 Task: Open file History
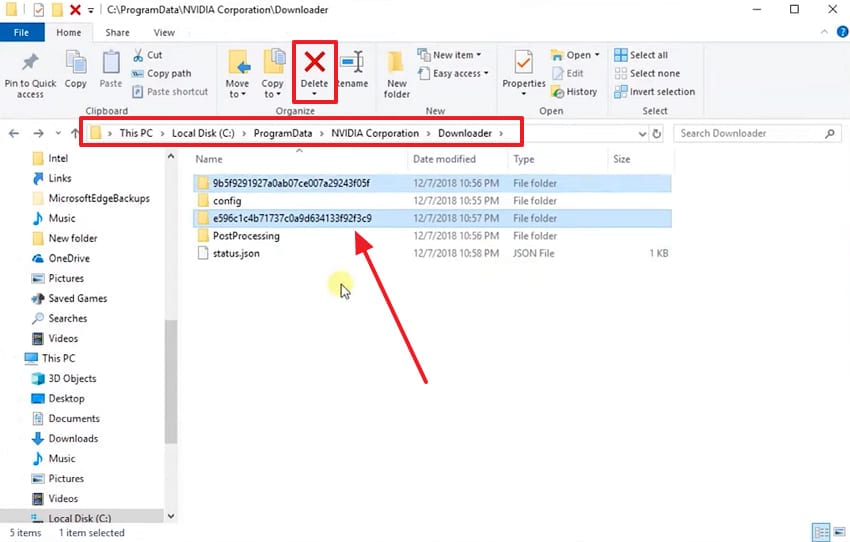pos(574,92)
